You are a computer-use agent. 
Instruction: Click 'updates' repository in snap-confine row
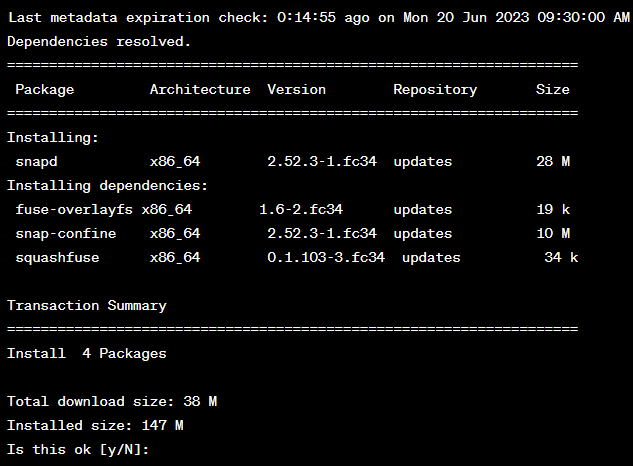coord(423,234)
